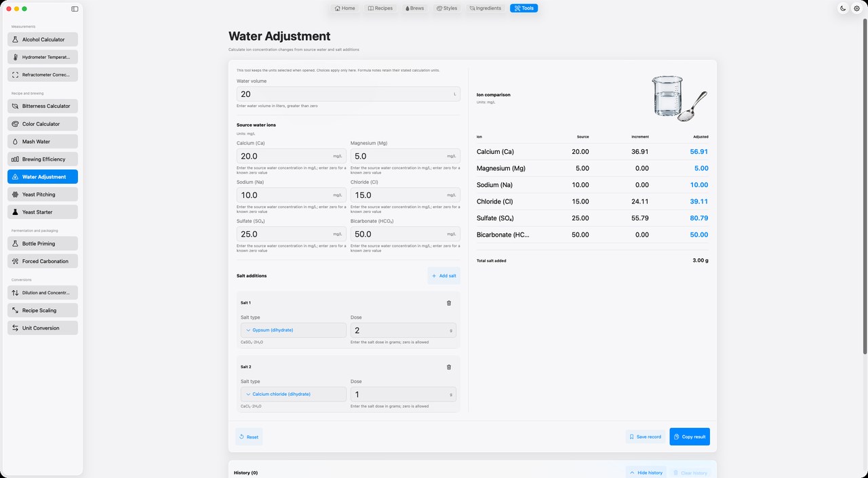This screenshot has height=478, width=868.
Task: Go to the Home tab
Action: point(344,8)
